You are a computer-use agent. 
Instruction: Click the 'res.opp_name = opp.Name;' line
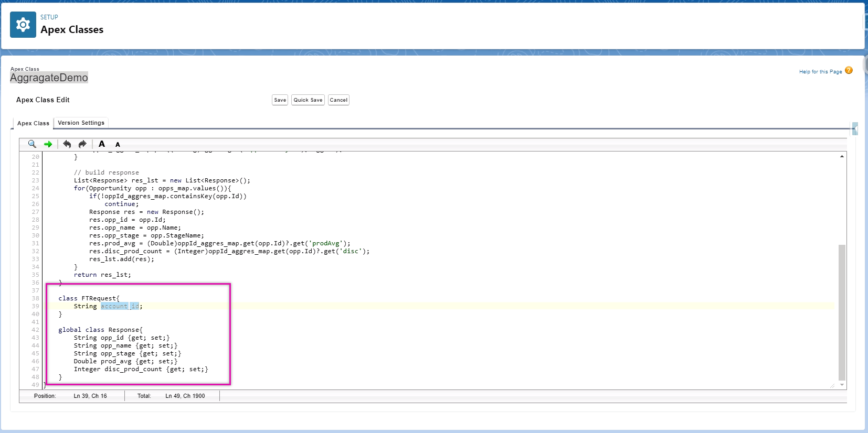pyautogui.click(x=135, y=228)
